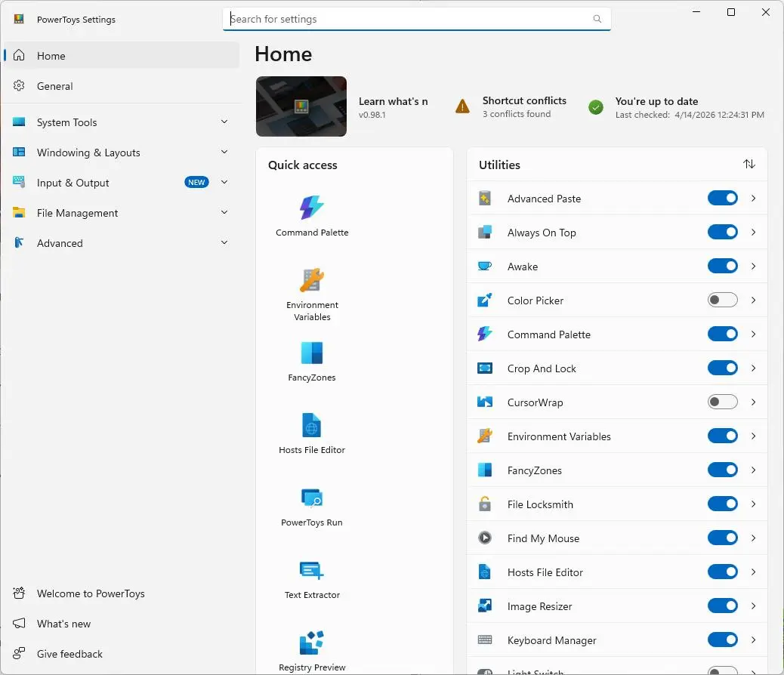Enable the CursorWrap toggle
784x675 pixels.
(723, 402)
